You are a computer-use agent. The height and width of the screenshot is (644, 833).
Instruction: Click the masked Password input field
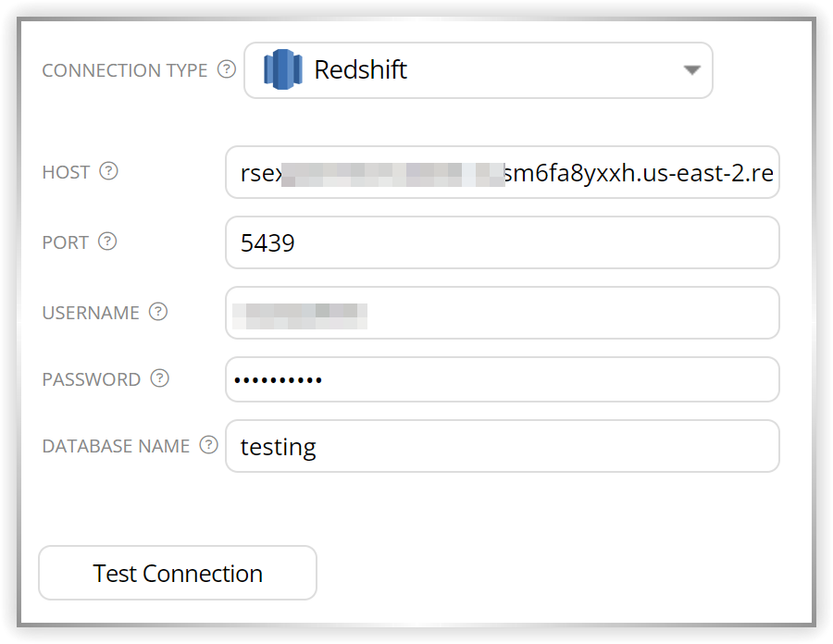coord(502,379)
